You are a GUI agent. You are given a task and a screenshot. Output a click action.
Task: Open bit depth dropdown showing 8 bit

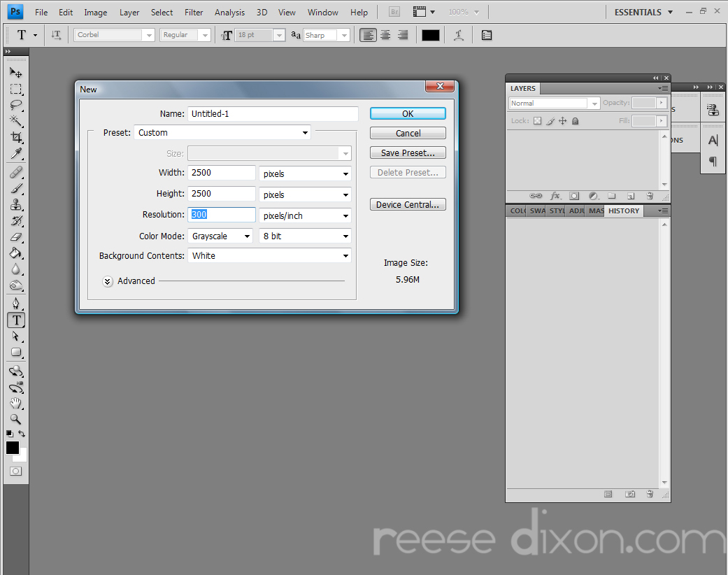pos(305,236)
